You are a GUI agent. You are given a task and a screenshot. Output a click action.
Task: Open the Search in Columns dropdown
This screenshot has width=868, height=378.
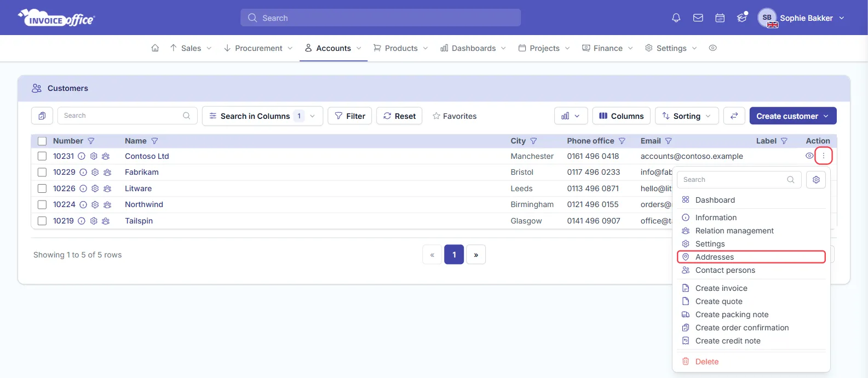click(262, 116)
